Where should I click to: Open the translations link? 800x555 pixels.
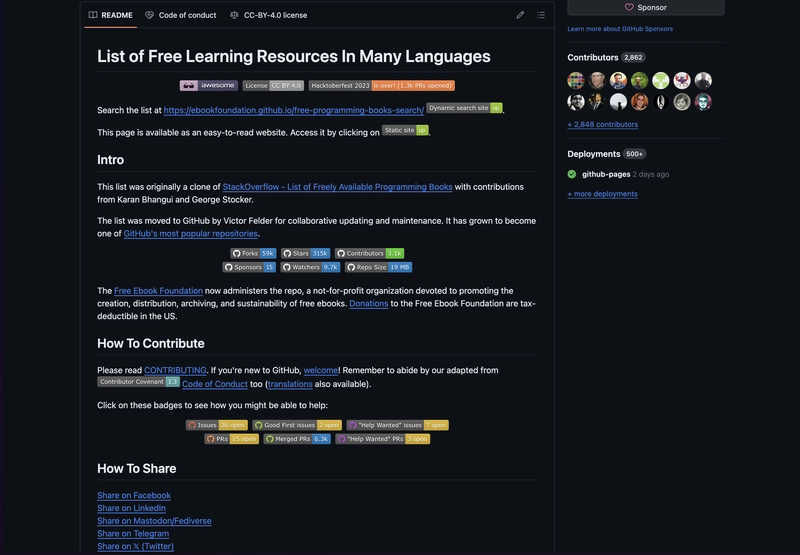point(290,384)
